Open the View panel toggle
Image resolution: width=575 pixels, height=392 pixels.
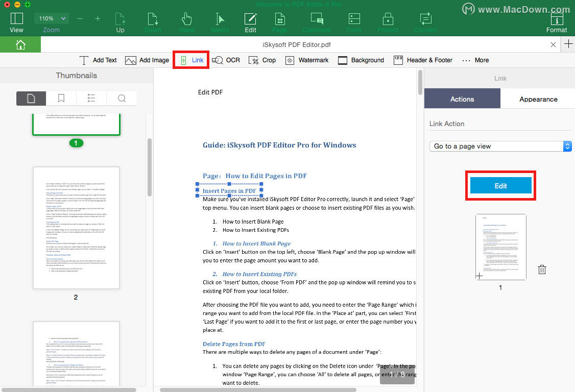click(16, 23)
